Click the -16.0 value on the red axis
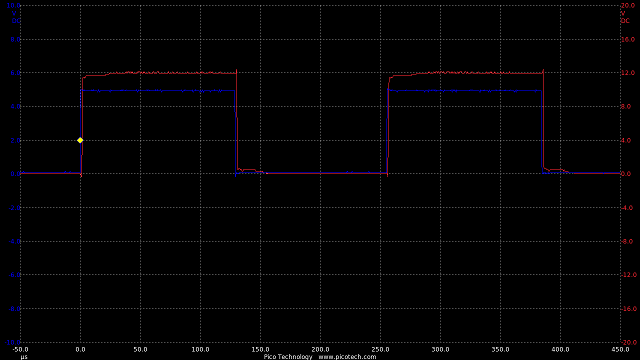 pyautogui.click(x=628, y=309)
